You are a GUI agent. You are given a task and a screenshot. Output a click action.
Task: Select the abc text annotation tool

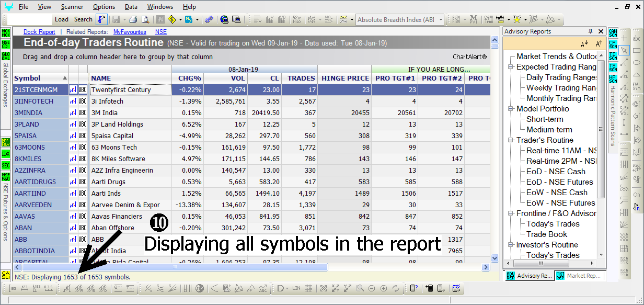point(637,38)
